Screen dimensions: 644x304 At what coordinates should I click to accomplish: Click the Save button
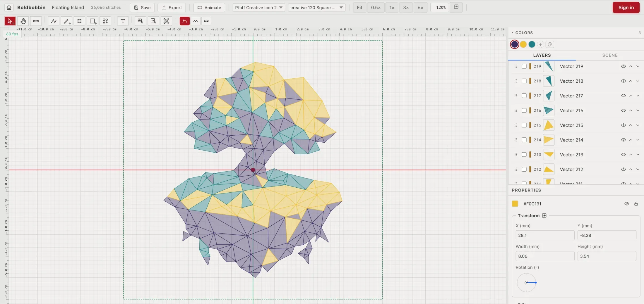[142, 8]
